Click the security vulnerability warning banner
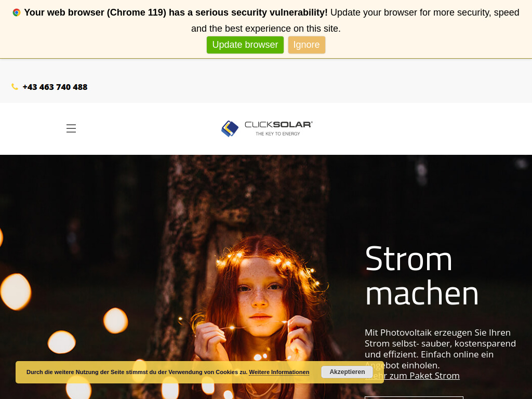Screen dimensions: 532x399 click(266, 21)
